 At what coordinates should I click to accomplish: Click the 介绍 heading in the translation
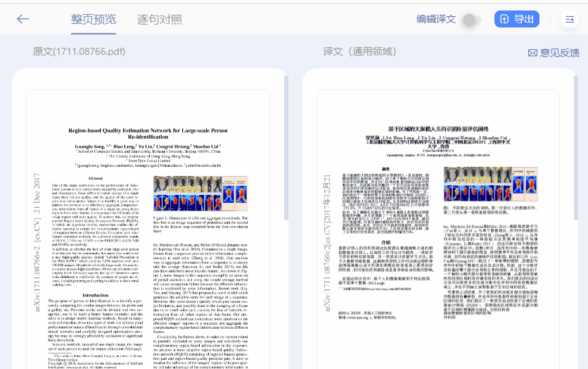(386, 242)
